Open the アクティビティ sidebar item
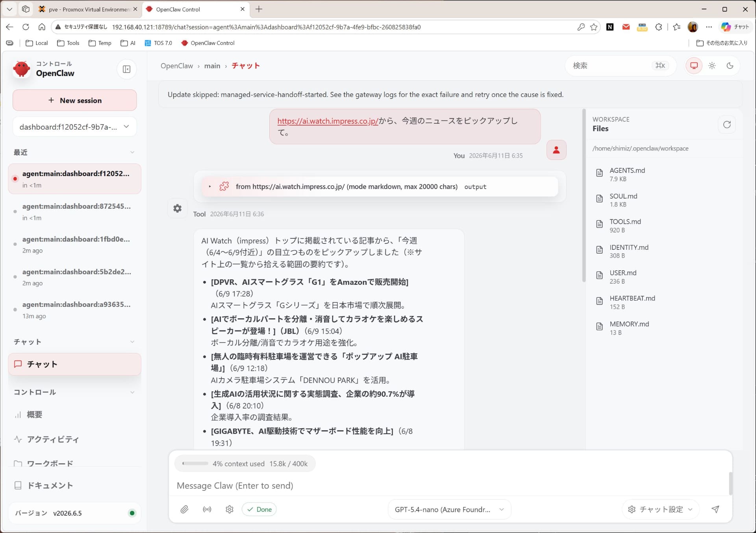Image resolution: width=756 pixels, height=533 pixels. tap(74, 440)
